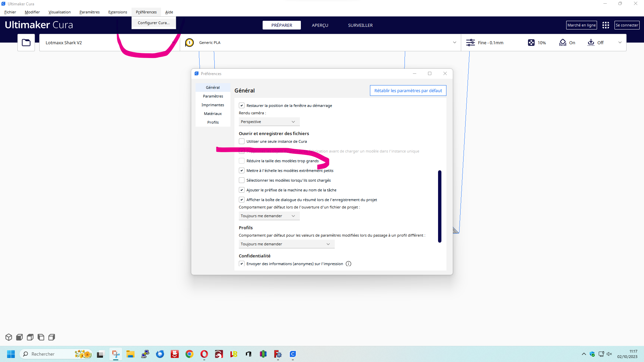Select the Imprimantes preferences tab
644x362 pixels.
pos(213,105)
